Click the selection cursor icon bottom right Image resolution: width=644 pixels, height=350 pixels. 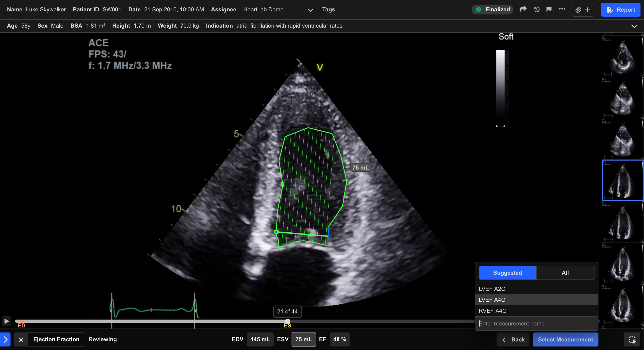pos(632,339)
